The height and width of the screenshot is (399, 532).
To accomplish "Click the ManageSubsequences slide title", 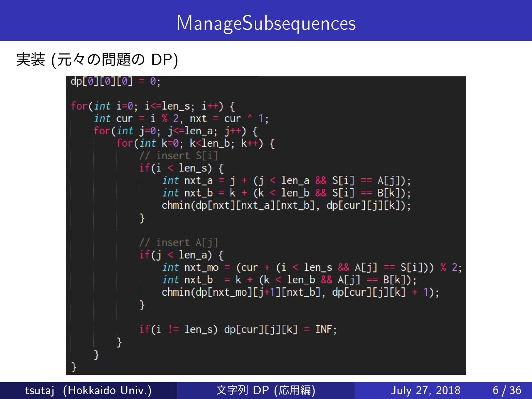I will tap(266, 23).
